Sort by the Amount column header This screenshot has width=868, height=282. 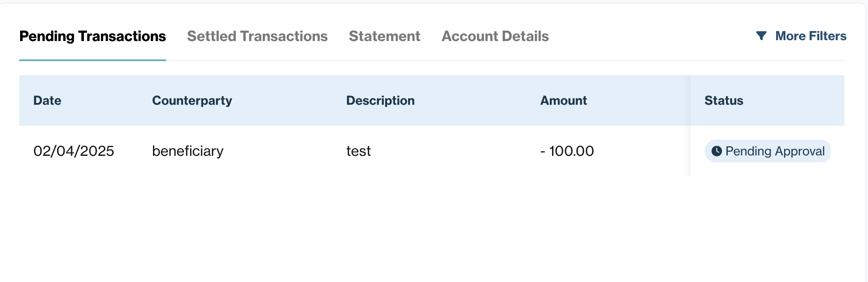[x=563, y=100]
